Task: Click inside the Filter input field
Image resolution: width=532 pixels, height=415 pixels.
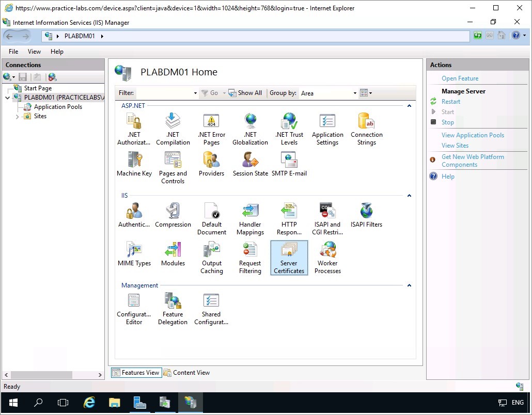Action: (164, 93)
